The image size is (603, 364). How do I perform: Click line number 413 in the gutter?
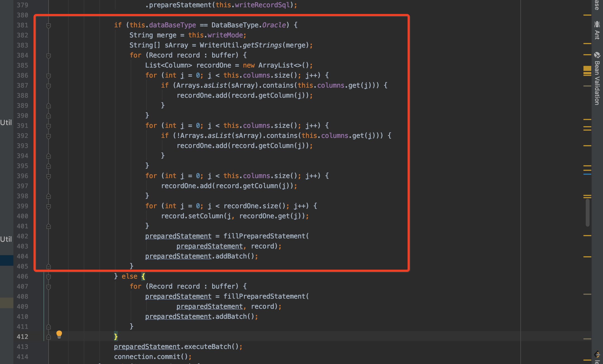(22, 347)
